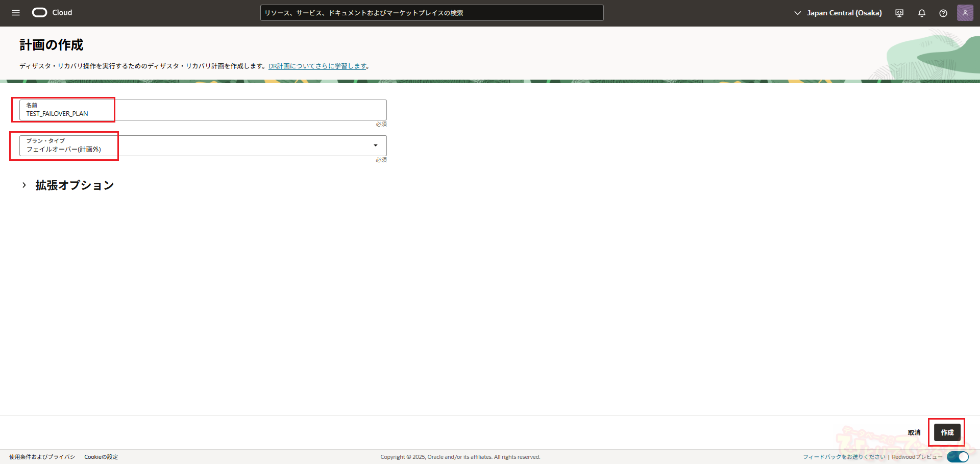Open the help question mark icon
The image size is (980, 464).
point(943,13)
